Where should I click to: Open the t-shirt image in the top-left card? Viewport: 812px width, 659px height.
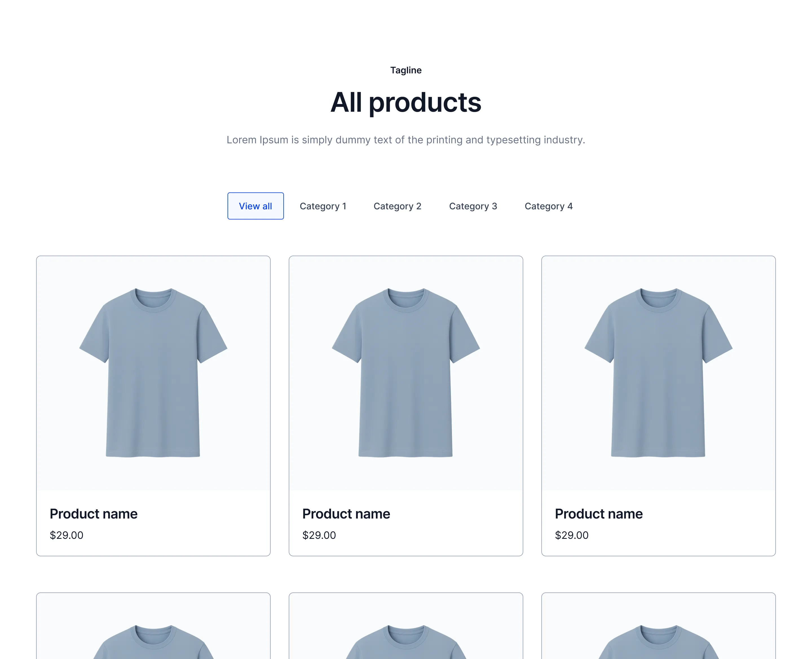pyautogui.click(x=153, y=373)
